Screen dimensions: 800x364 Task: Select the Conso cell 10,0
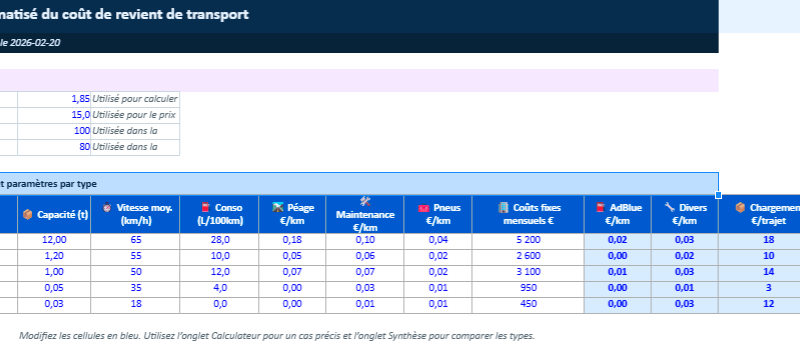[x=219, y=256]
